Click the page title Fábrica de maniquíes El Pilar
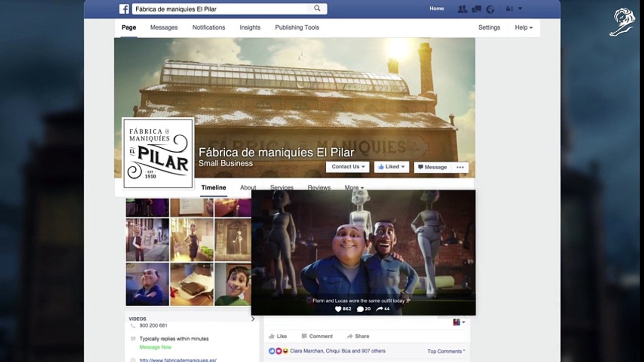 pyautogui.click(x=277, y=152)
